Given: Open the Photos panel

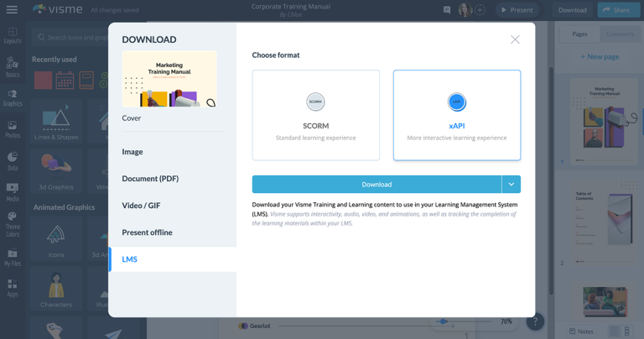Looking at the screenshot, I should [12, 129].
